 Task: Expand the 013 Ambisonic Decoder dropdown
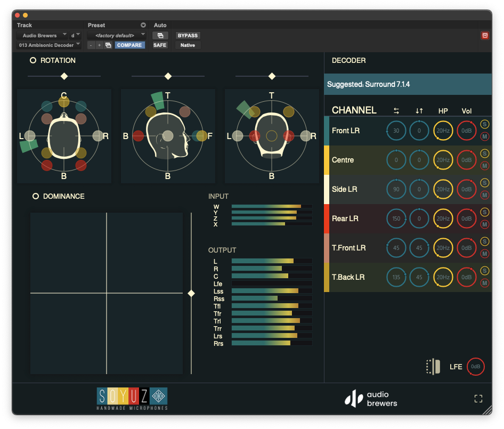(48, 45)
